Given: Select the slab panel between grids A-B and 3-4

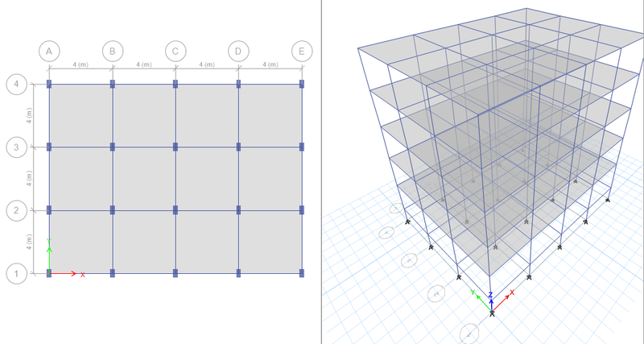Looking at the screenshot, I should 81,115.
